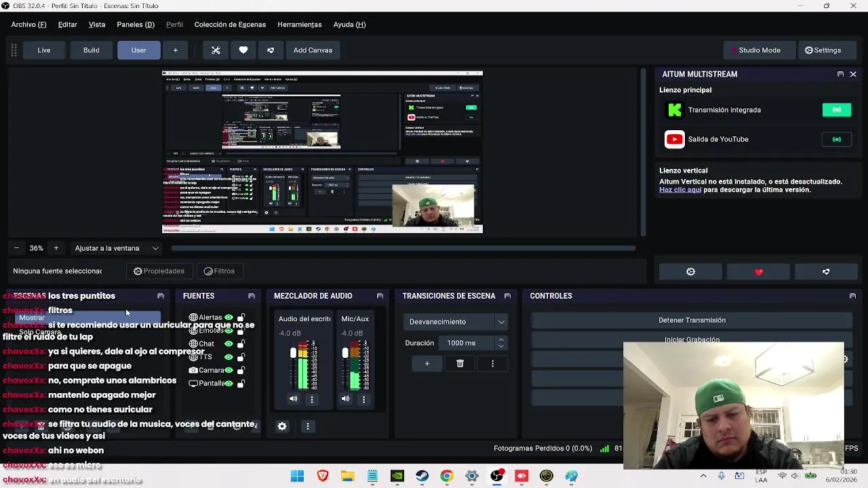Toggle visibility of Chat source
868x488 pixels.
click(x=229, y=344)
